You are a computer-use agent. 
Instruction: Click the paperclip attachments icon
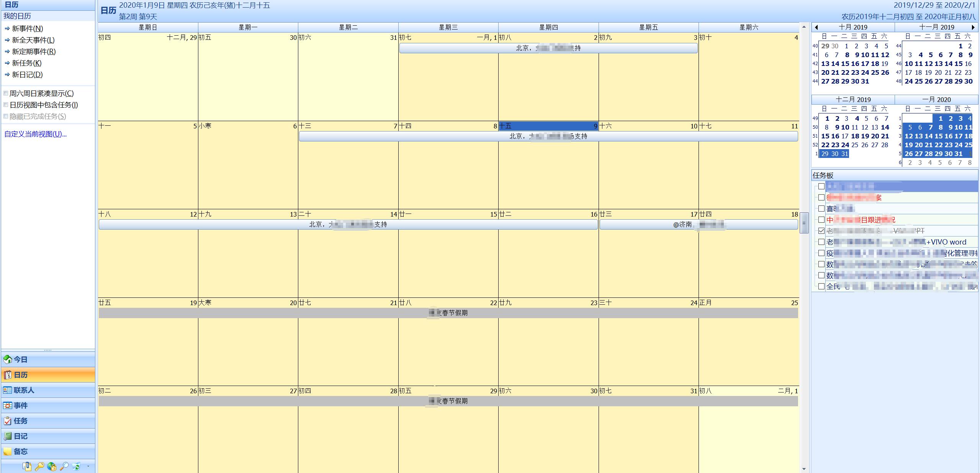coord(27,466)
